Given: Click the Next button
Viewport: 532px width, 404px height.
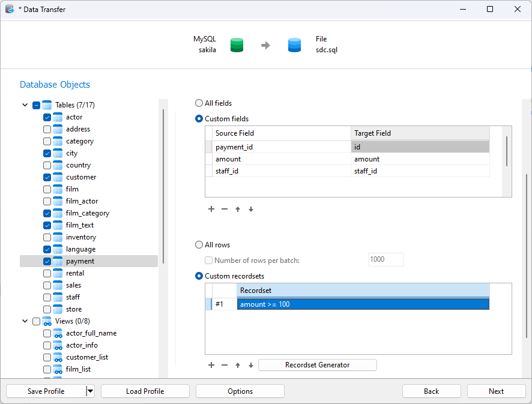Looking at the screenshot, I should (x=496, y=391).
